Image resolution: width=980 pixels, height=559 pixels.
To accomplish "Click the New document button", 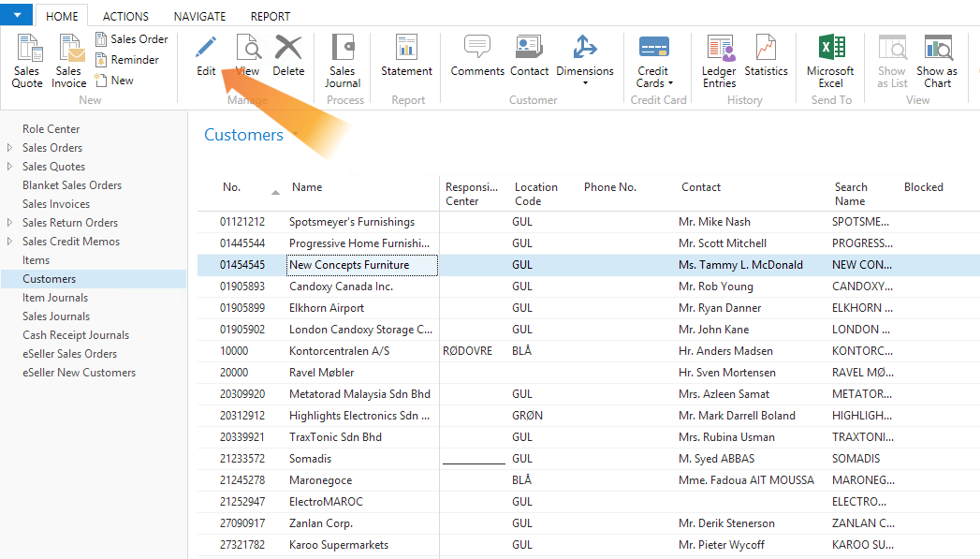I will pyautogui.click(x=114, y=80).
